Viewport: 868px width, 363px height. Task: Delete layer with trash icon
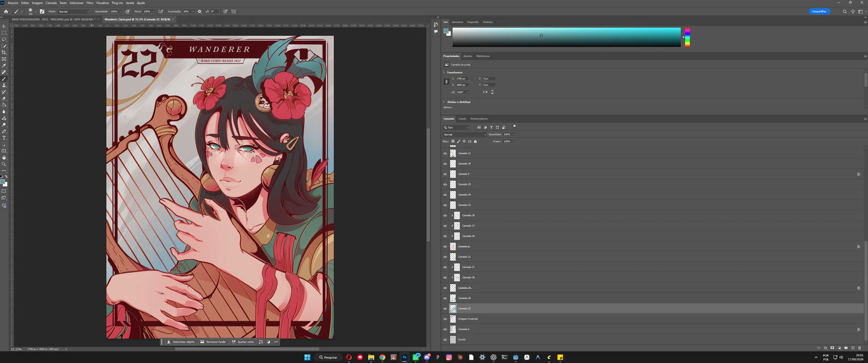[x=860, y=348]
